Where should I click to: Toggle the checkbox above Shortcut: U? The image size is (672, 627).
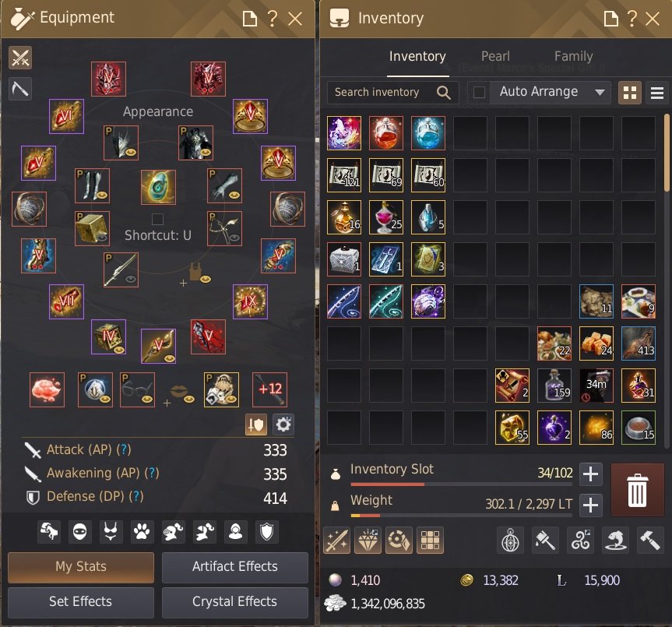tap(158, 219)
